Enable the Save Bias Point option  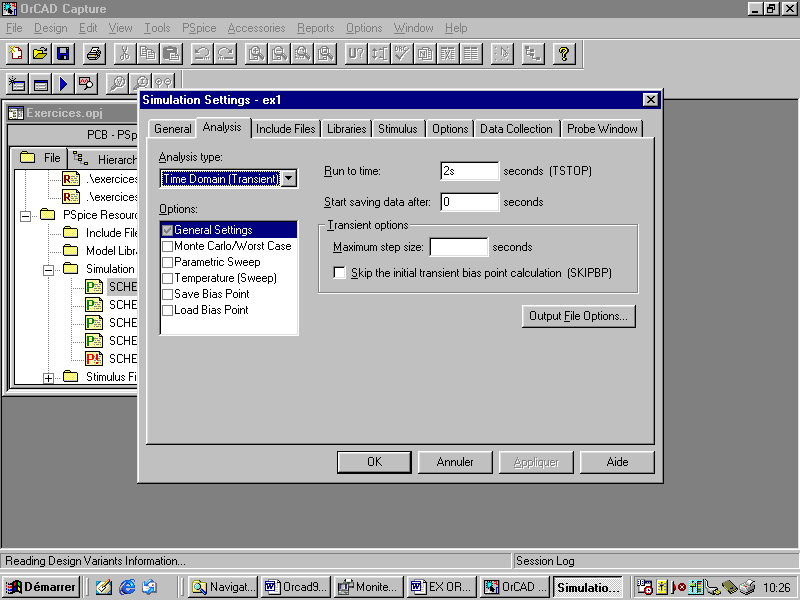[167, 294]
